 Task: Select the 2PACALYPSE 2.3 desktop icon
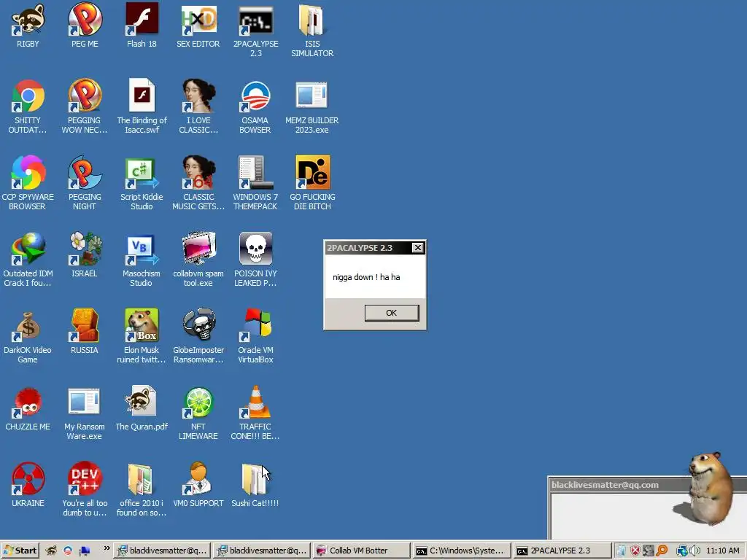point(255,31)
